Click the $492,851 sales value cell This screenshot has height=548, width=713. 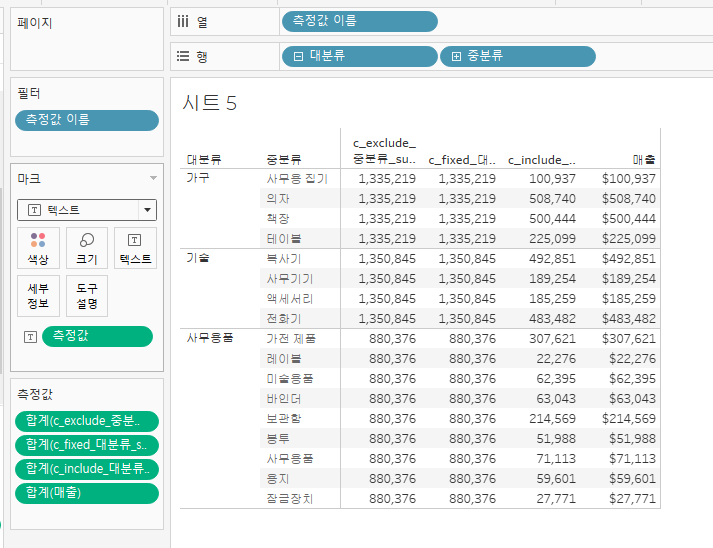tap(629, 259)
